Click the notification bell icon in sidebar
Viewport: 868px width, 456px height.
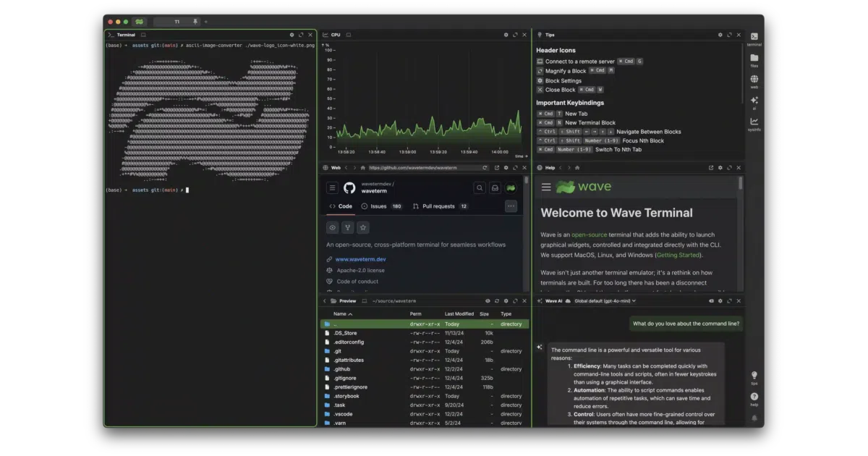pos(754,418)
